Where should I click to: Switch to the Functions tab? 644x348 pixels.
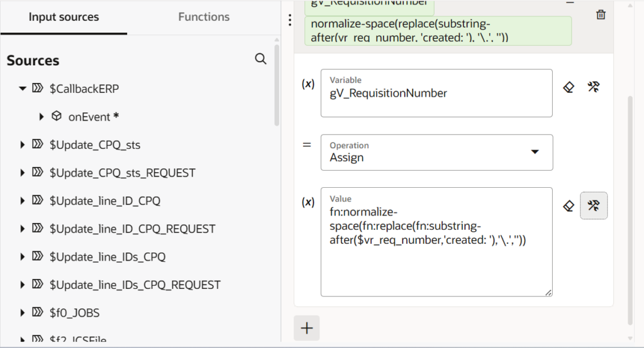(x=204, y=17)
